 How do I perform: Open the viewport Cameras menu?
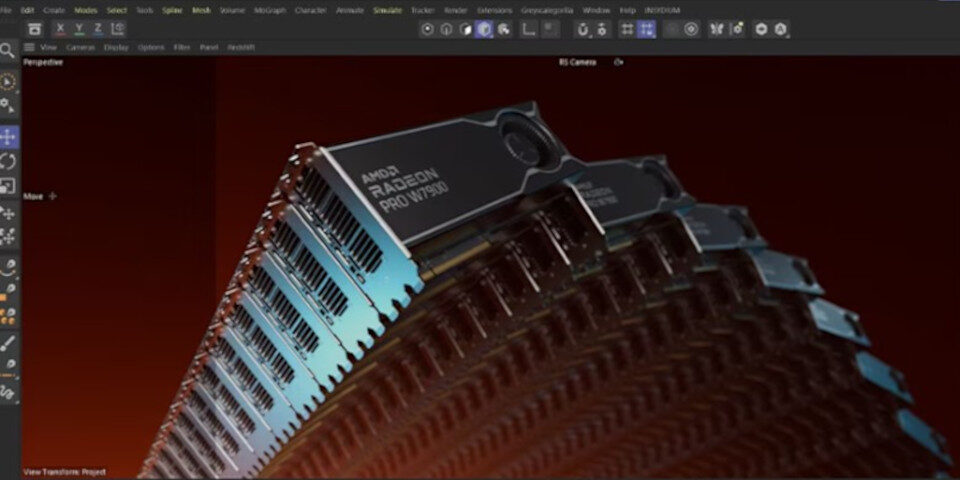pyautogui.click(x=81, y=47)
